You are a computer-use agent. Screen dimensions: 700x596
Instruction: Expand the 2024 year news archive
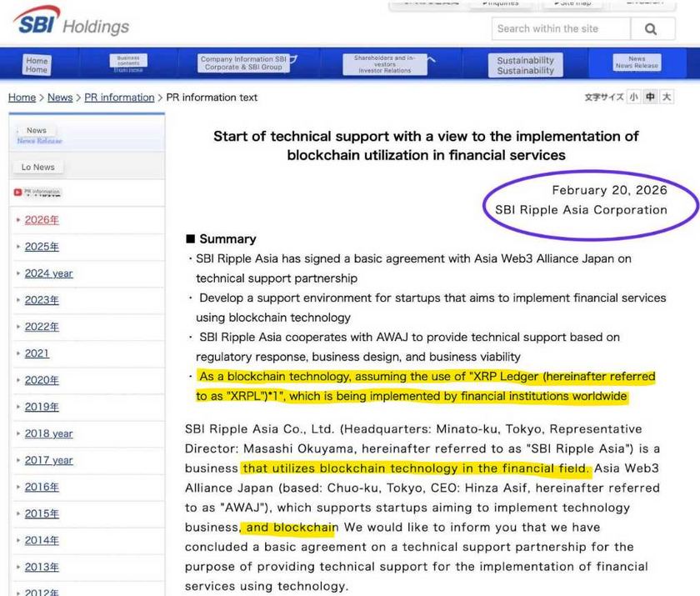click(48, 273)
